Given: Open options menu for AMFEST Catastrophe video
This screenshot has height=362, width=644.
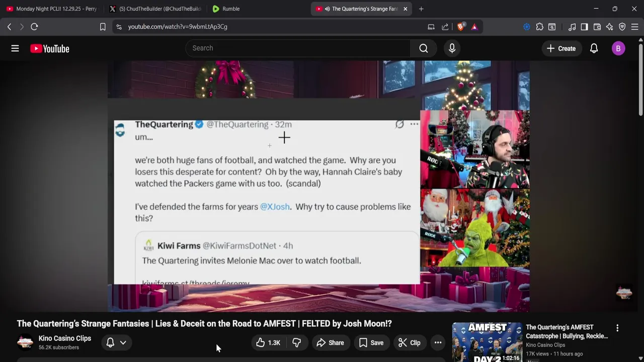Looking at the screenshot, I should pos(617,328).
